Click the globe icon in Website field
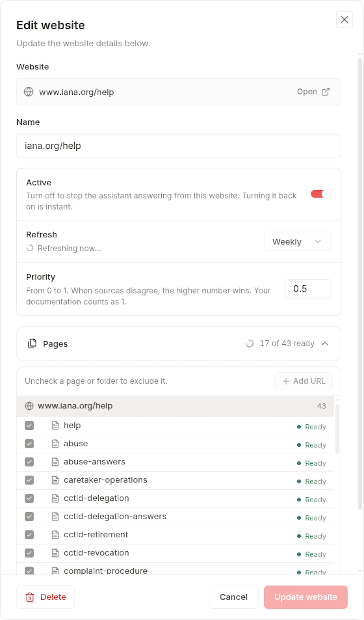The width and height of the screenshot is (364, 620). click(x=29, y=92)
